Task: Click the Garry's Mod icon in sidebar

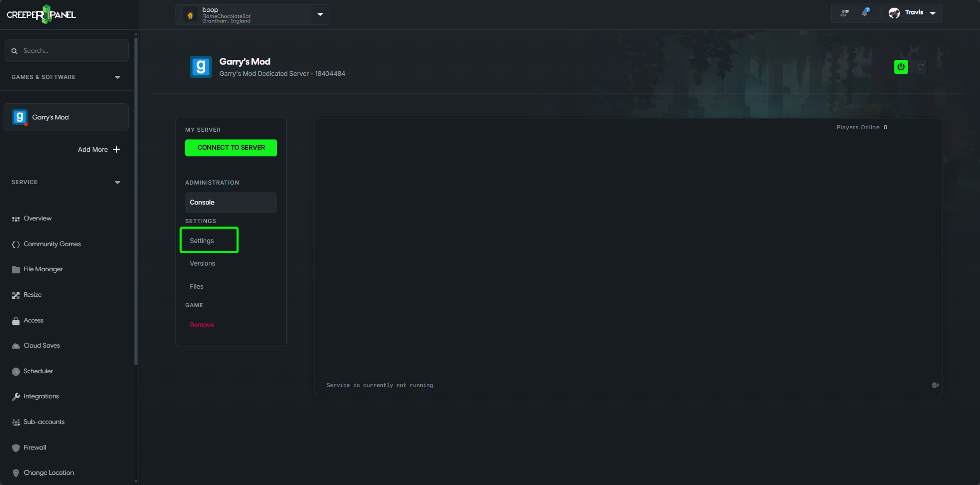Action: click(x=19, y=117)
